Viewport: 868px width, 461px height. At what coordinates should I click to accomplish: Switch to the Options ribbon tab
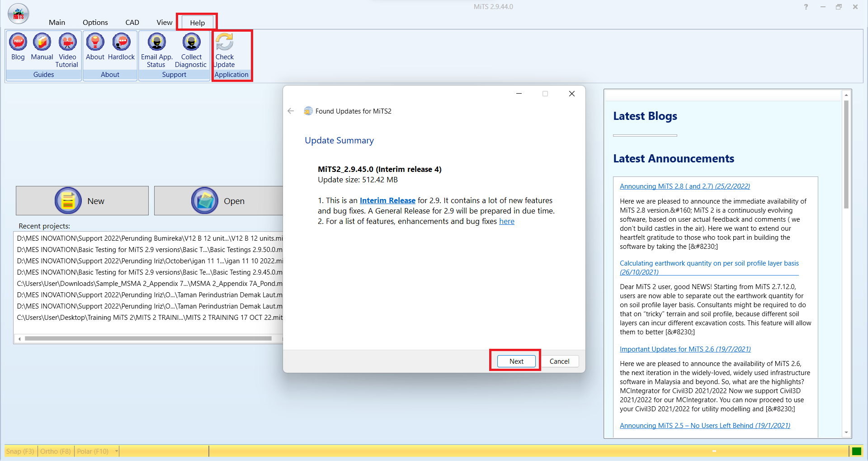95,22
